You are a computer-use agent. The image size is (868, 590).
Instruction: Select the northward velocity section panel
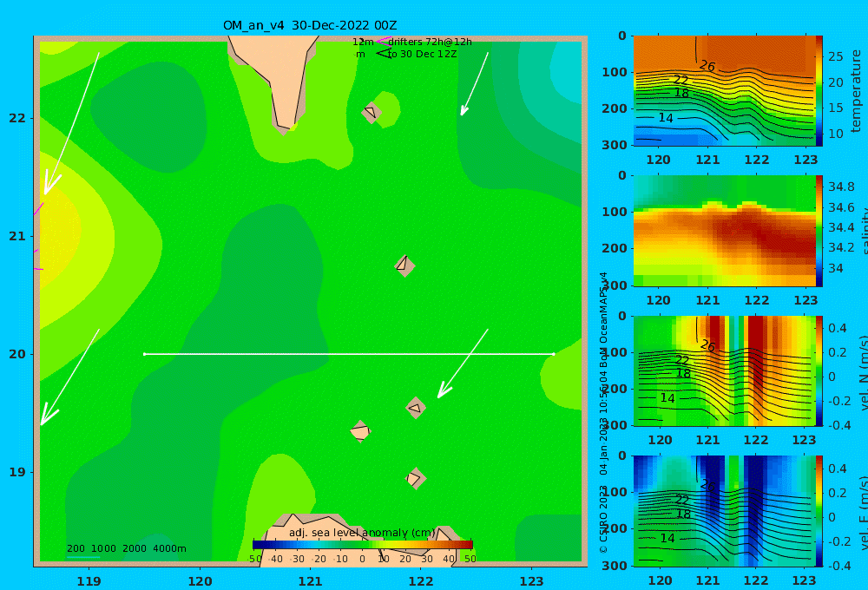pyautogui.click(x=724, y=370)
